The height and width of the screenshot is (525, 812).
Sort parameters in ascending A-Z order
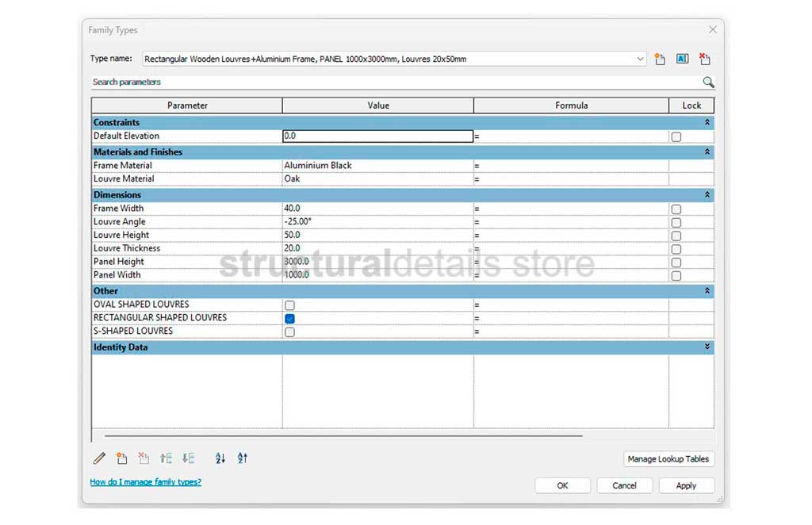click(220, 458)
